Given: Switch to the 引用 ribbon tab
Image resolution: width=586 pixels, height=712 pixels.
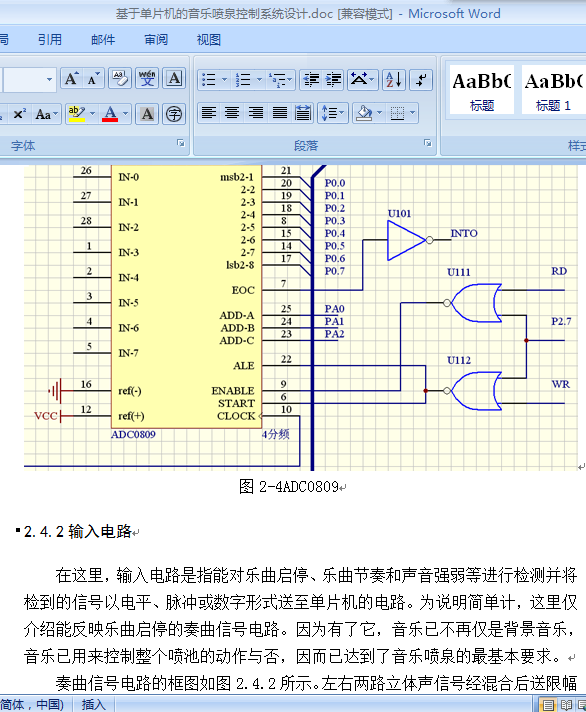Looking at the screenshot, I should coord(49,40).
